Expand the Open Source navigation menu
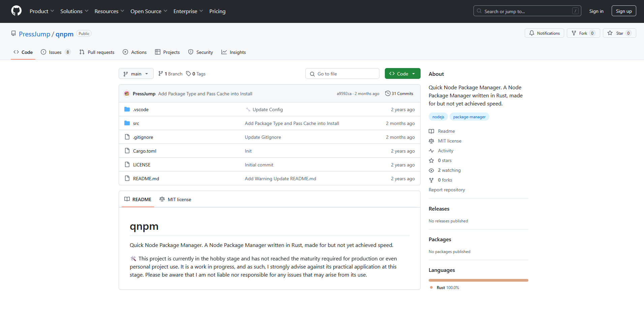This screenshot has height=315, width=644. click(149, 11)
